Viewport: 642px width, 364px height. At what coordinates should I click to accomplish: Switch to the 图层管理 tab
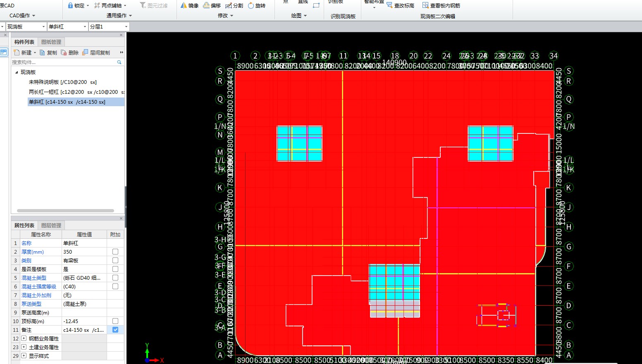pyautogui.click(x=51, y=225)
